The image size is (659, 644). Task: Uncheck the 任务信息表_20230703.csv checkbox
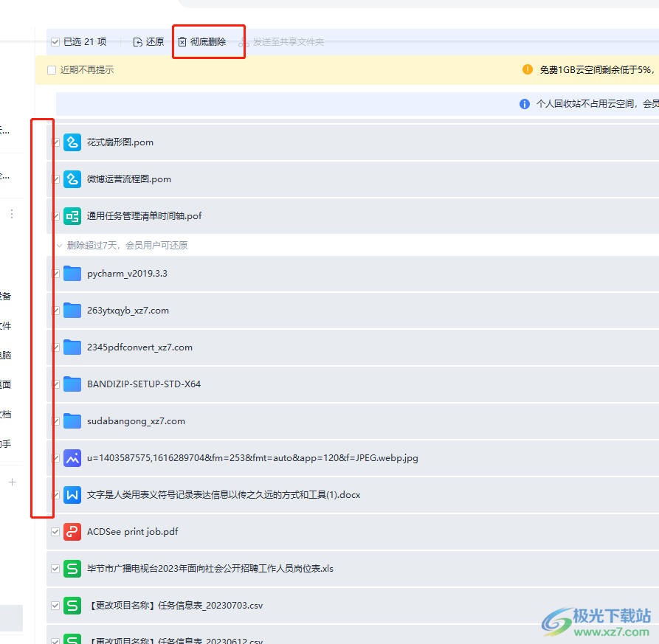point(55,606)
